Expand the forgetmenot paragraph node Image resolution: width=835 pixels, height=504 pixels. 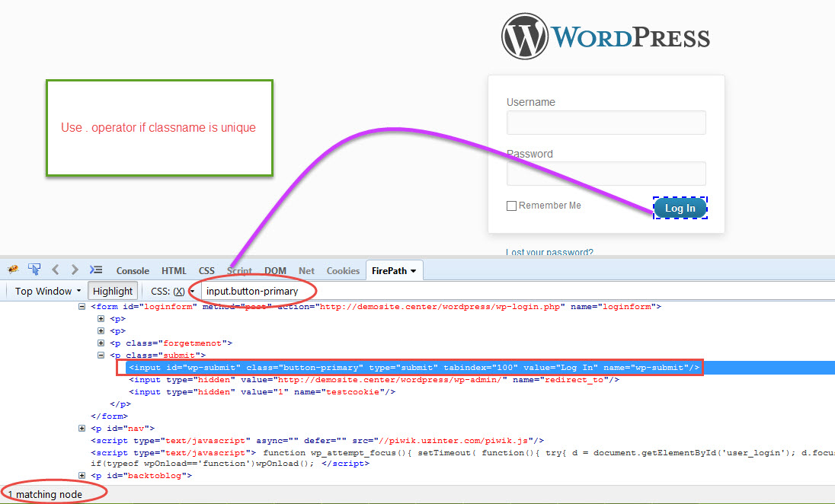point(101,343)
